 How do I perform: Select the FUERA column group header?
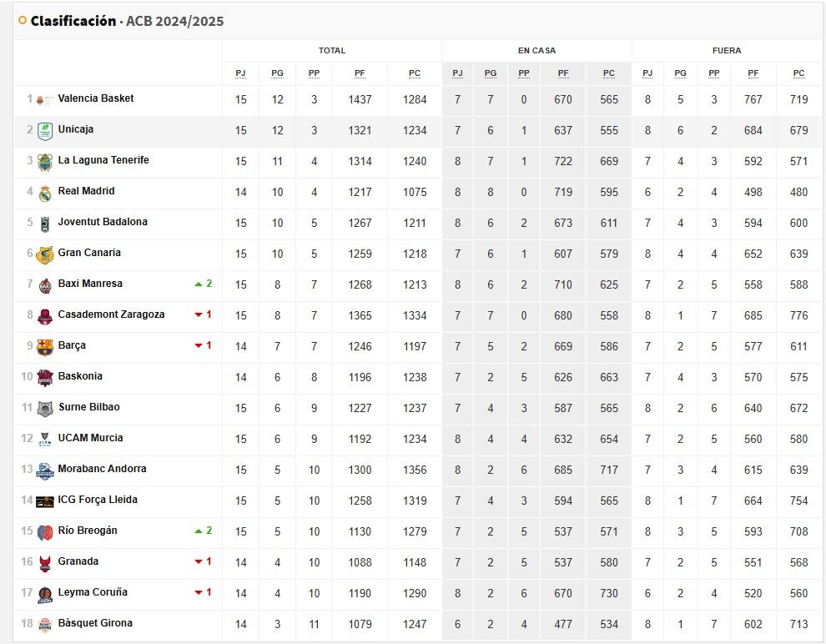[727, 51]
